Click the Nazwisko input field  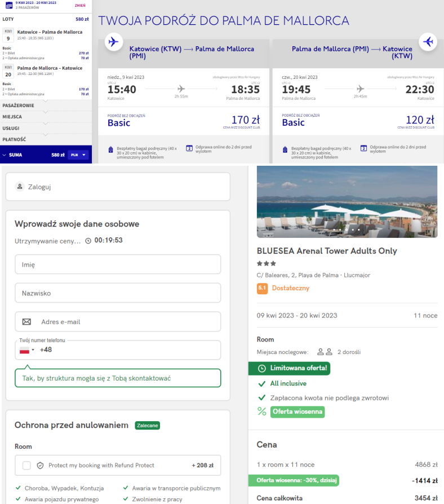[x=118, y=293]
